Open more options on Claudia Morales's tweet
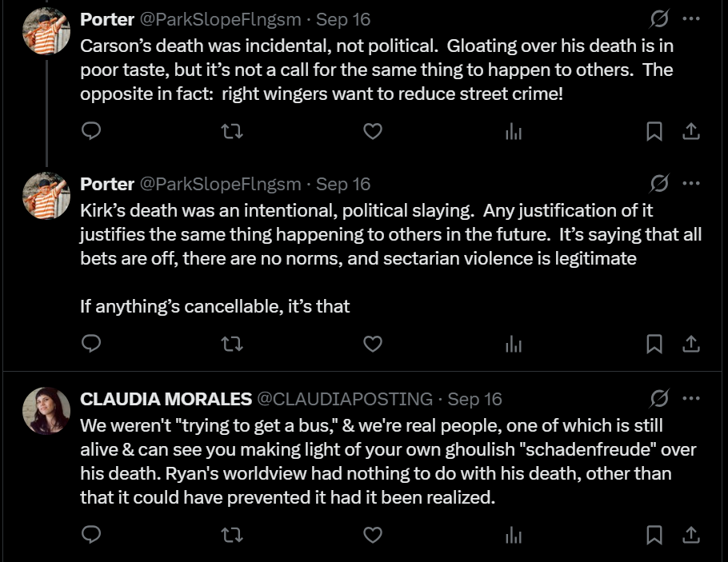The height and width of the screenshot is (562, 728). (690, 398)
